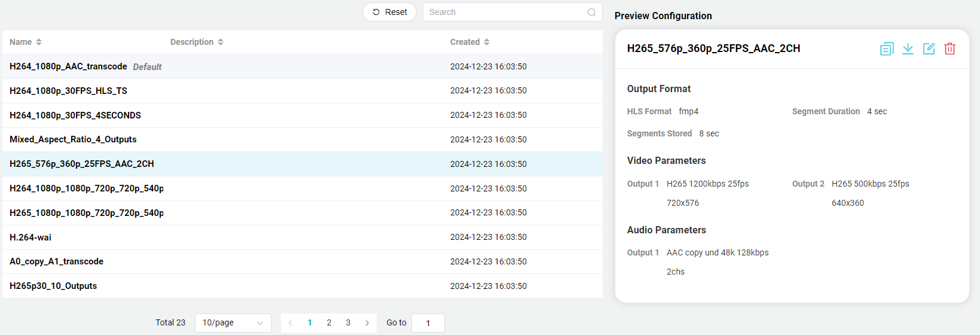980x335 pixels.
Task: Click the edit configuration pencil icon
Action: pos(929,49)
